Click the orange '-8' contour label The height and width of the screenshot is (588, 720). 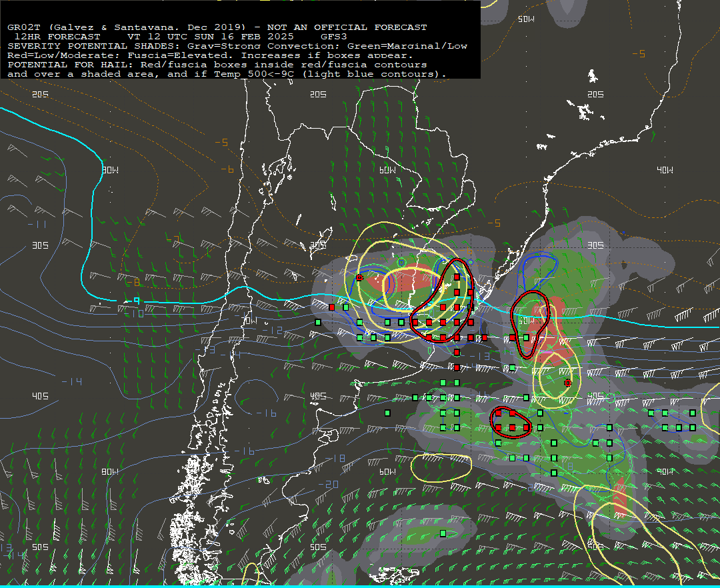click(x=133, y=282)
